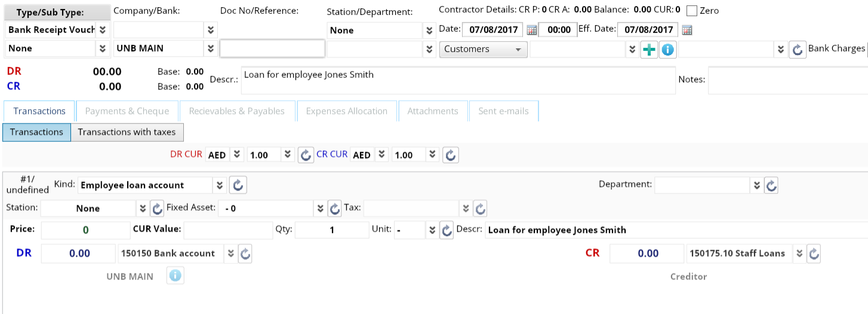This screenshot has width=868, height=314.
Task: Open the Date calendar picker icon
Action: 531,30
